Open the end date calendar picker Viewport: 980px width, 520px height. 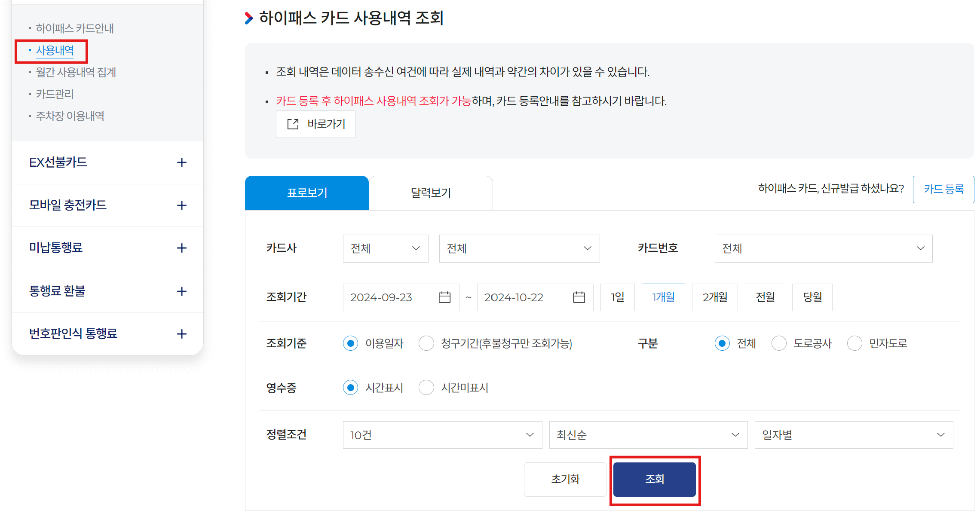579,297
